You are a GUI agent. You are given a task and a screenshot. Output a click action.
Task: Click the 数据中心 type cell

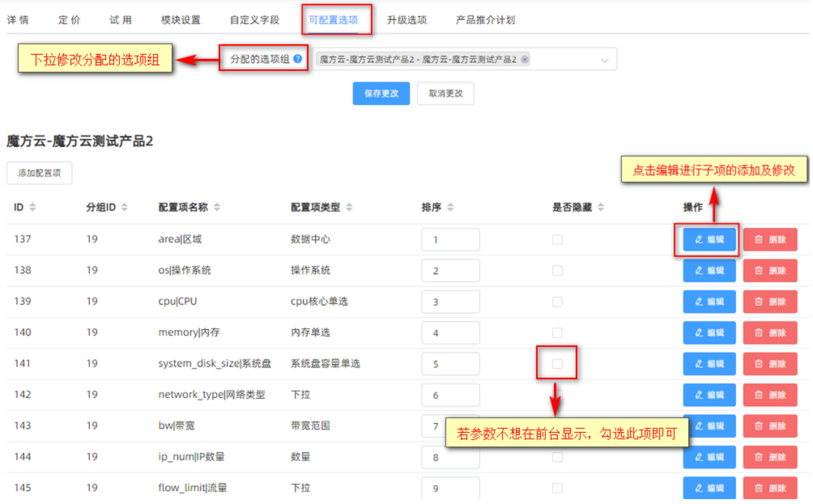(x=310, y=239)
